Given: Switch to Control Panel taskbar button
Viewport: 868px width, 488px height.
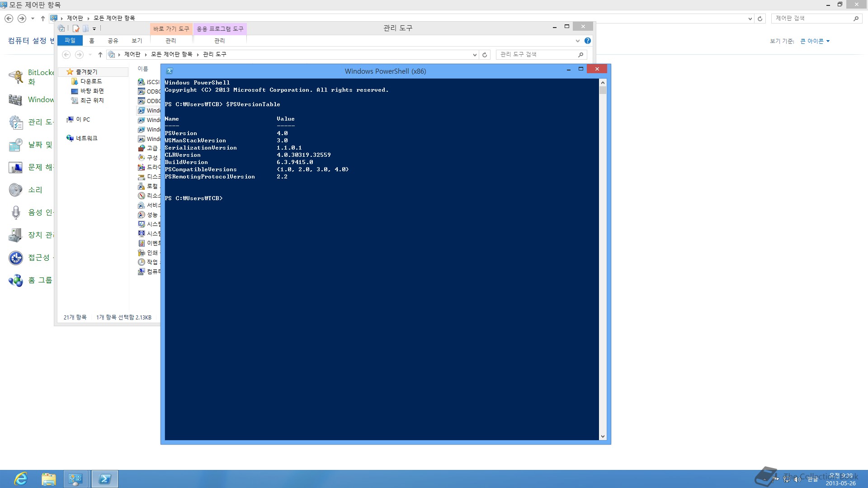Looking at the screenshot, I should point(75,479).
